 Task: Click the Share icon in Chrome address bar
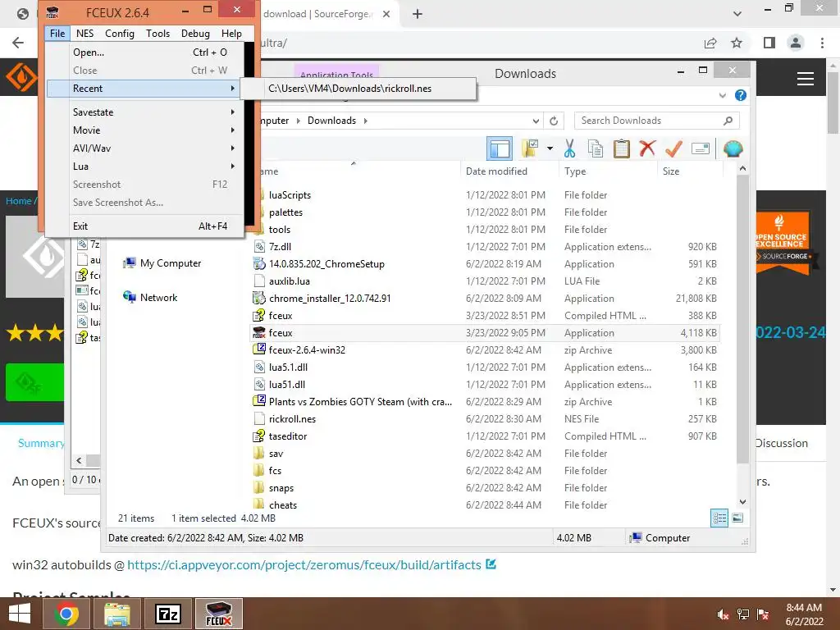point(710,43)
